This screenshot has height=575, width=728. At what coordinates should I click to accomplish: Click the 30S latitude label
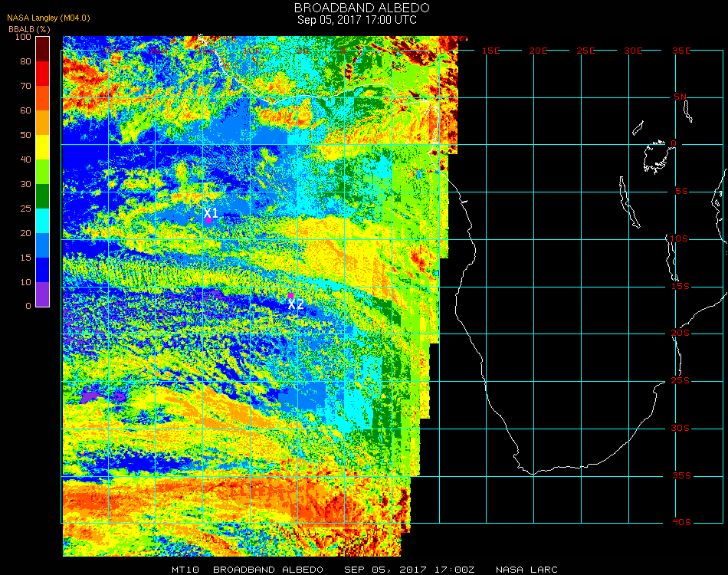click(x=680, y=429)
